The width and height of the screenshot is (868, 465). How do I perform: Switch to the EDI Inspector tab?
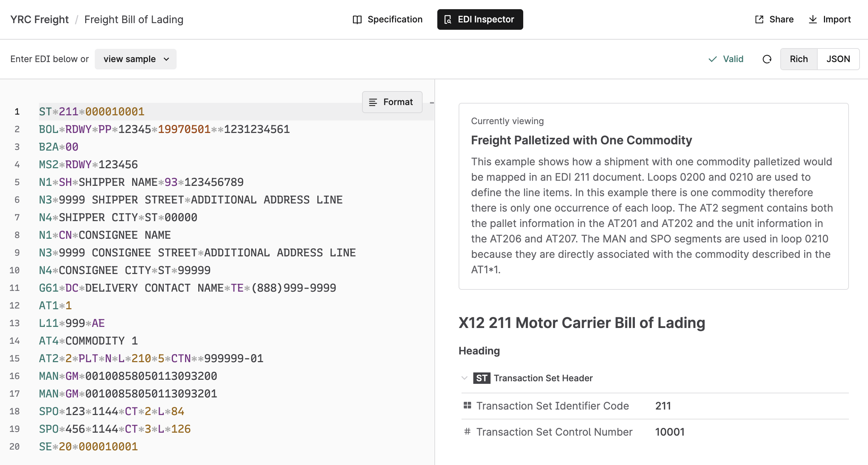coord(480,19)
